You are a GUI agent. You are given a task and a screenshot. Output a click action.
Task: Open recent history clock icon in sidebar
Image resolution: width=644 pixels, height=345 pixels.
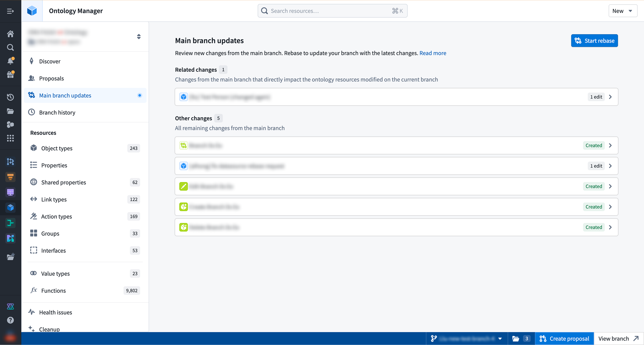coord(10,97)
